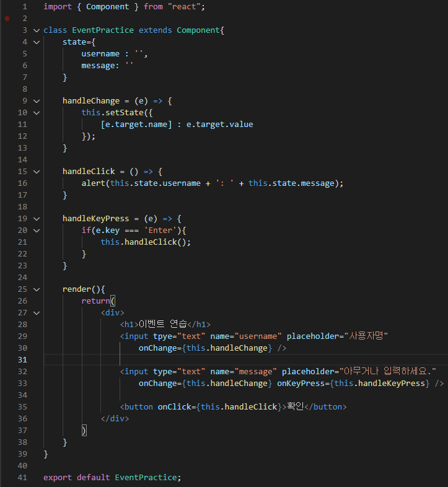Click the placeholder "사용자명" on line 29
Image resolution: width=448 pixels, height=487 pixels.
(366, 336)
